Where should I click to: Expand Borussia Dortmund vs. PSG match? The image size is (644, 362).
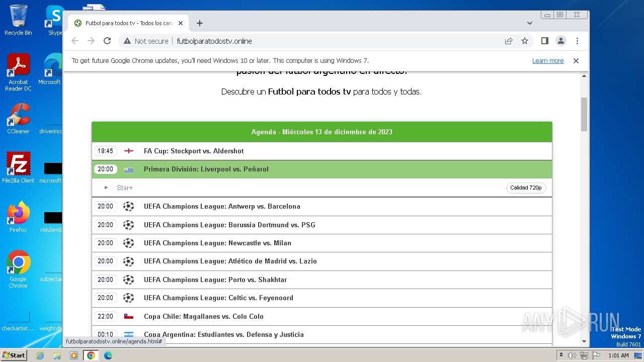click(x=322, y=225)
